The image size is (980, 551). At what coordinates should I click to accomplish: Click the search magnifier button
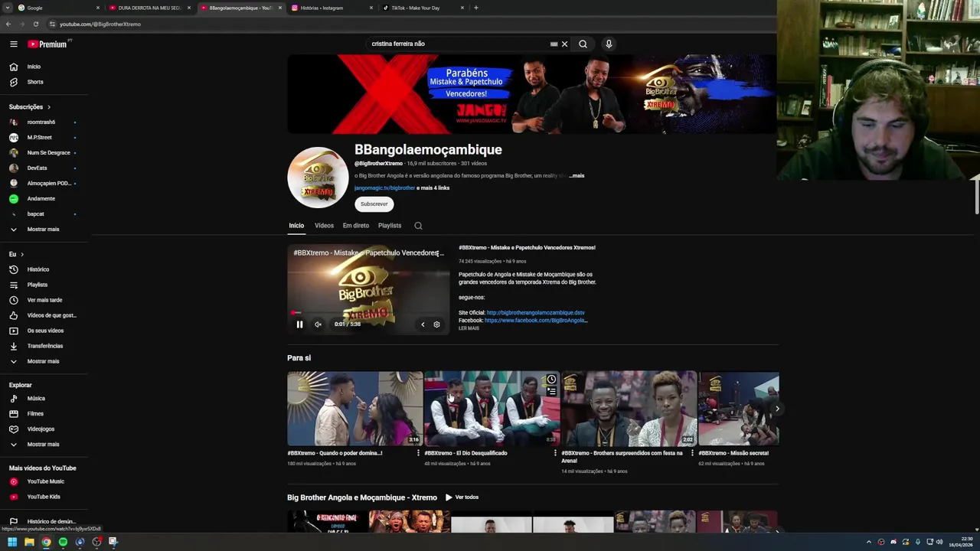583,44
